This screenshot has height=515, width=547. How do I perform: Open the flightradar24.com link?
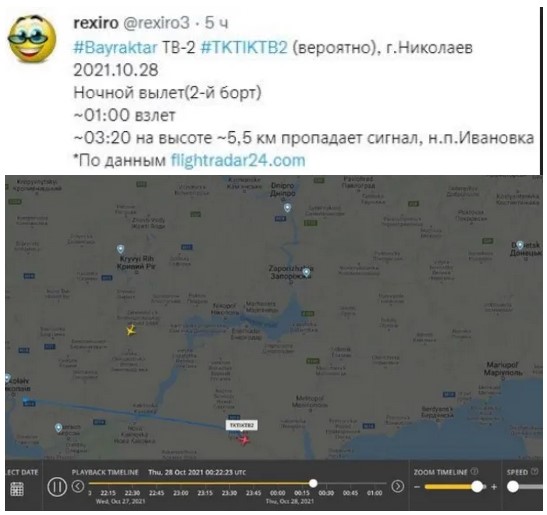pyautogui.click(x=238, y=161)
